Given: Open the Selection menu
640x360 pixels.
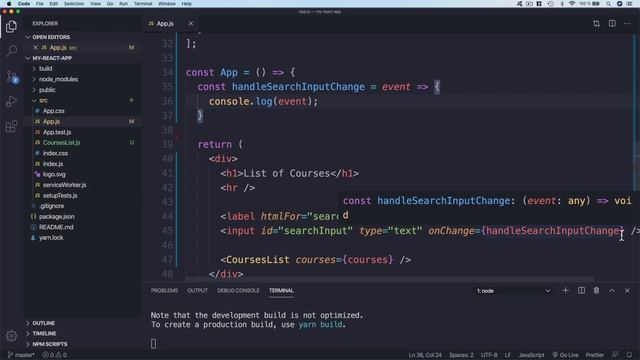Looking at the screenshot, I should tap(74, 4).
